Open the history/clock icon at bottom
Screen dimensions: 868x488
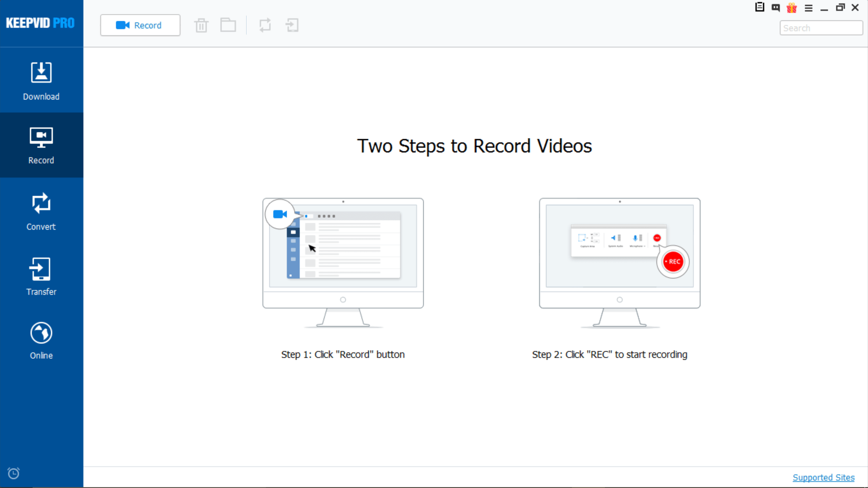tap(13, 473)
